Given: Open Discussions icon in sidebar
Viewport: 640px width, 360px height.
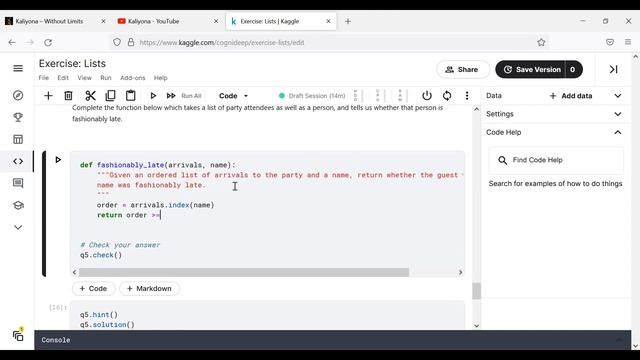Looking at the screenshot, I should tap(18, 183).
